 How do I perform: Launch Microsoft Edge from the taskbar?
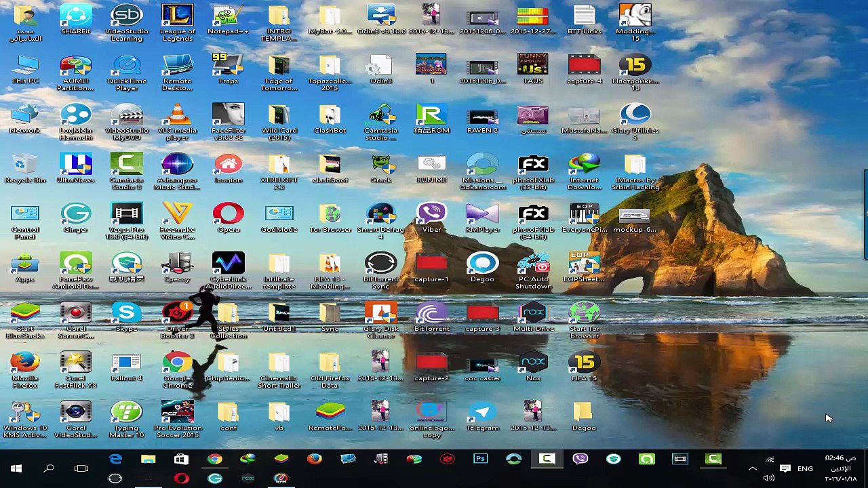115,460
